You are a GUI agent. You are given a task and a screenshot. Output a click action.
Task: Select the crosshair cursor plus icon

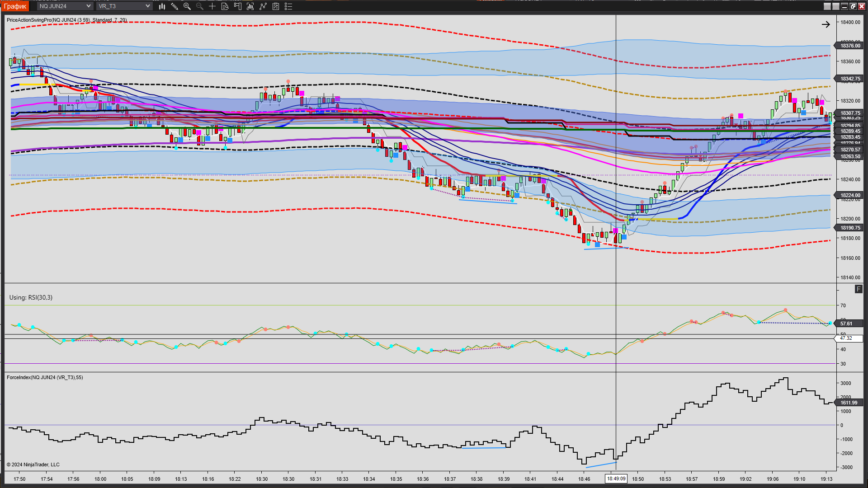click(x=212, y=6)
